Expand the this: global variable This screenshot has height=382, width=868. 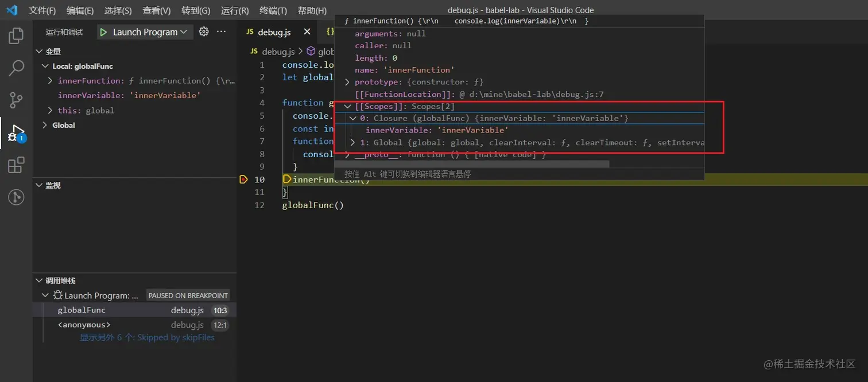coord(51,111)
